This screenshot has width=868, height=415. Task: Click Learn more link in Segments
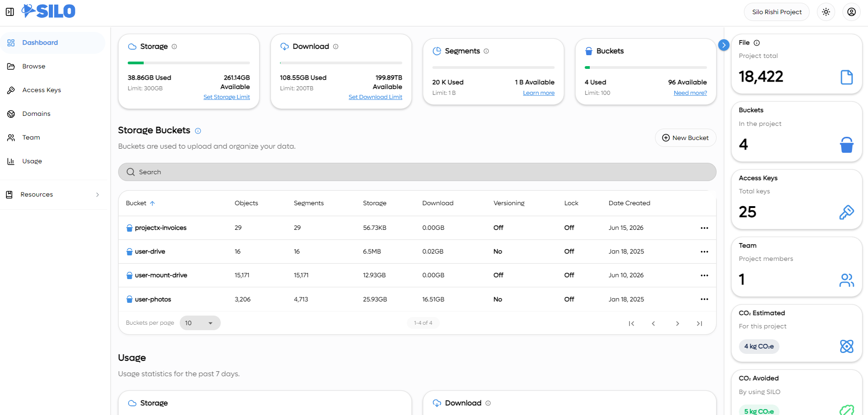pyautogui.click(x=539, y=93)
